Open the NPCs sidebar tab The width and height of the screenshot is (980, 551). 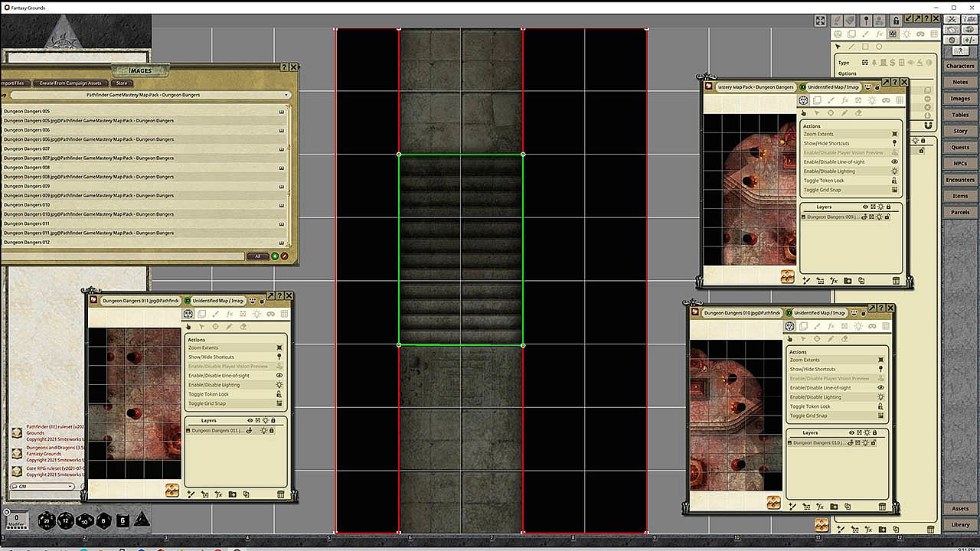[960, 164]
